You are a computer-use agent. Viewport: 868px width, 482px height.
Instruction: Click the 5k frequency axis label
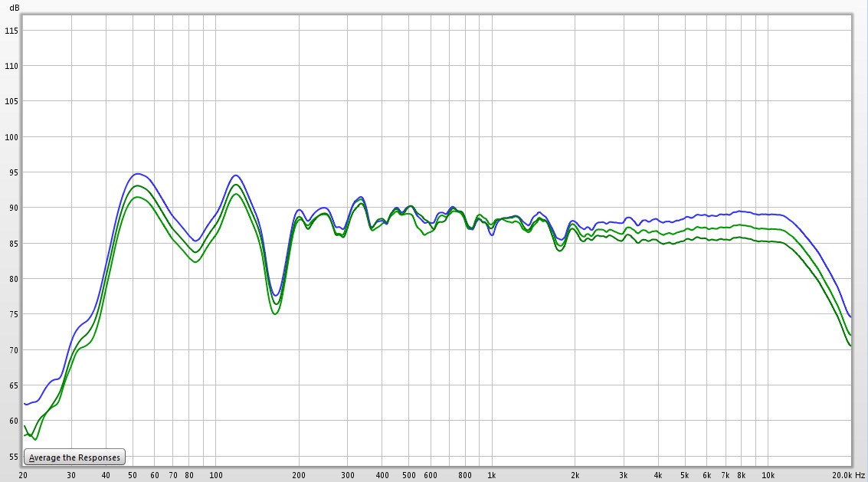click(x=685, y=475)
